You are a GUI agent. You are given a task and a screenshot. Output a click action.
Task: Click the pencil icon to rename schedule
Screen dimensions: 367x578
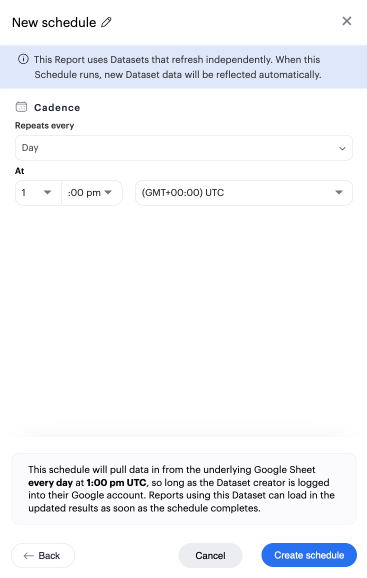[x=106, y=22]
